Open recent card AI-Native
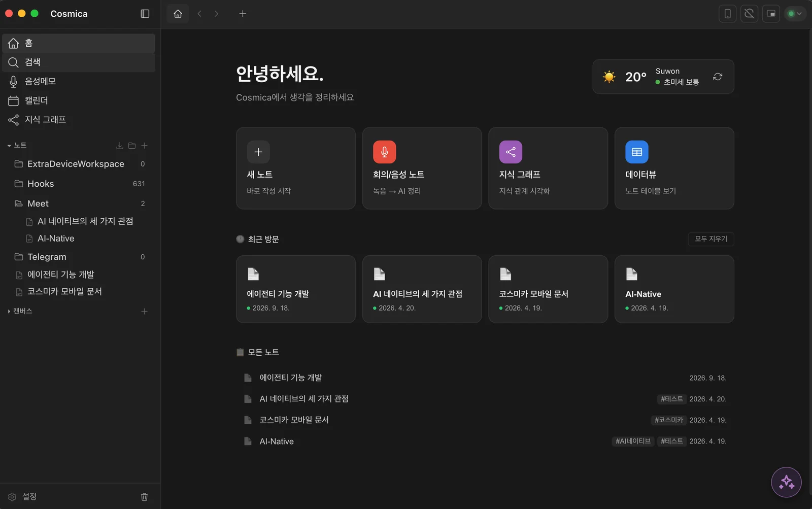The image size is (812, 509). click(x=674, y=289)
